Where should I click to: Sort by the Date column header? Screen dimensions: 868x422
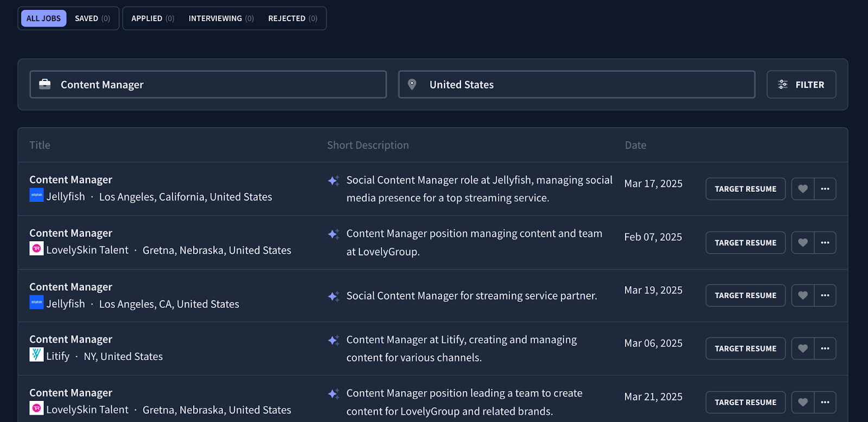635,145
